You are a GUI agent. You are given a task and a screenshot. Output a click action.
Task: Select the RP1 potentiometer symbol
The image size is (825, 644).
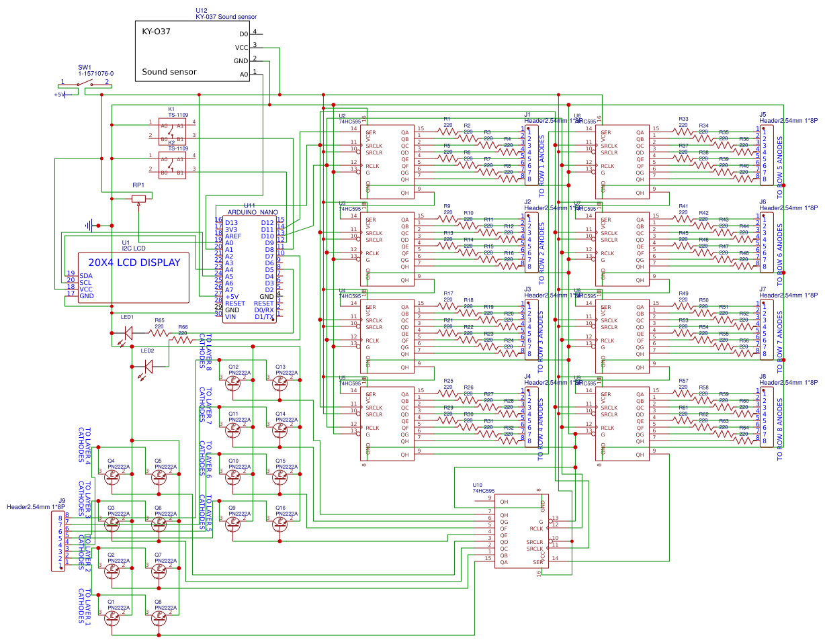pyautogui.click(x=138, y=199)
